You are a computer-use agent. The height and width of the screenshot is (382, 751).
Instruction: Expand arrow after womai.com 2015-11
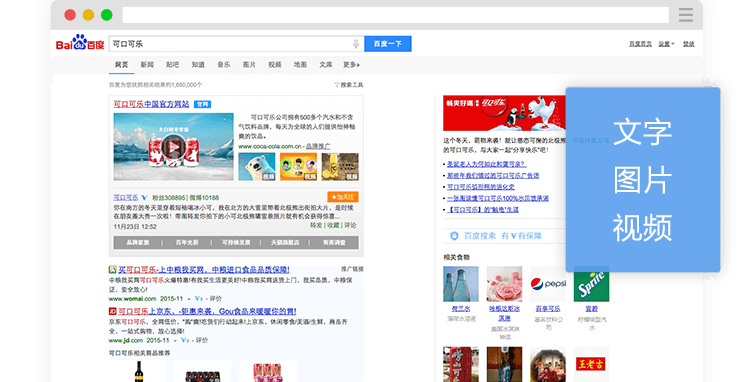click(x=189, y=299)
